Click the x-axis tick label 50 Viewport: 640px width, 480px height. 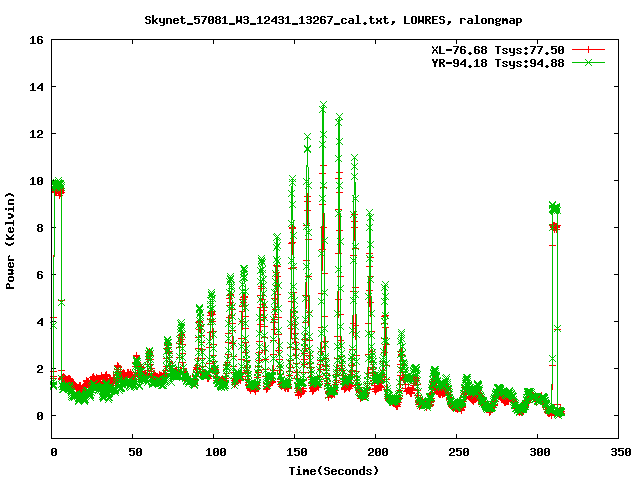click(x=135, y=452)
